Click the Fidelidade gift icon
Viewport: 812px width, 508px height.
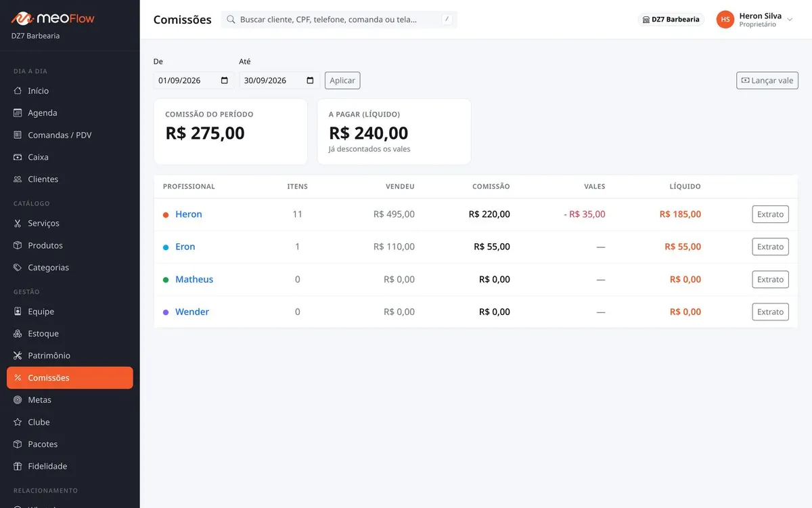coord(18,467)
